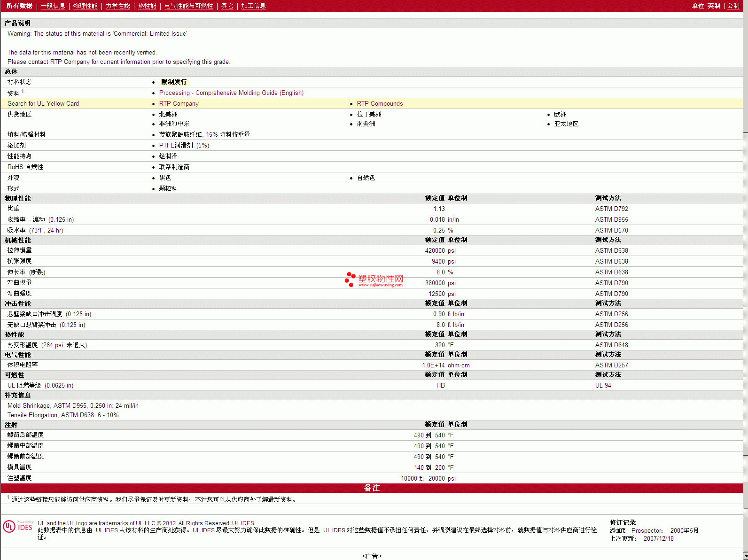Image resolution: width=748 pixels, height=560 pixels.
Task: Go to the 力学性能 tab
Action: point(117,6)
